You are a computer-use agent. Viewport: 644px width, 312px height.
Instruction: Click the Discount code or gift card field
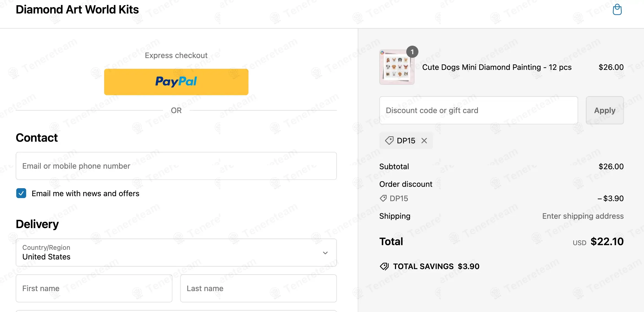point(478,110)
